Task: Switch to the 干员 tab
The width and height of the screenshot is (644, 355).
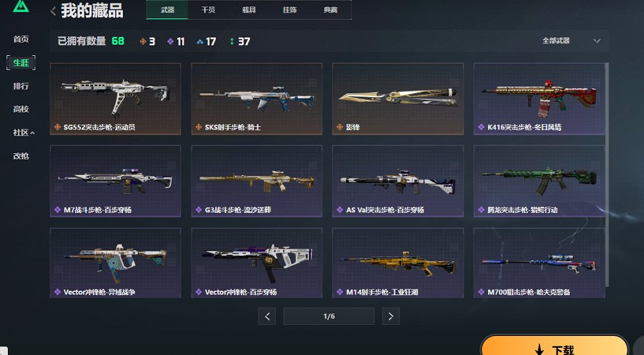Action: [209, 10]
